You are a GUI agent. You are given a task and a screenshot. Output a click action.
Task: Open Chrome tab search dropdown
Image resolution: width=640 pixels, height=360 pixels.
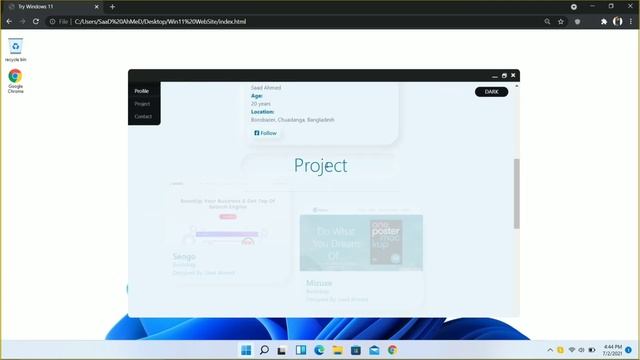point(574,7)
